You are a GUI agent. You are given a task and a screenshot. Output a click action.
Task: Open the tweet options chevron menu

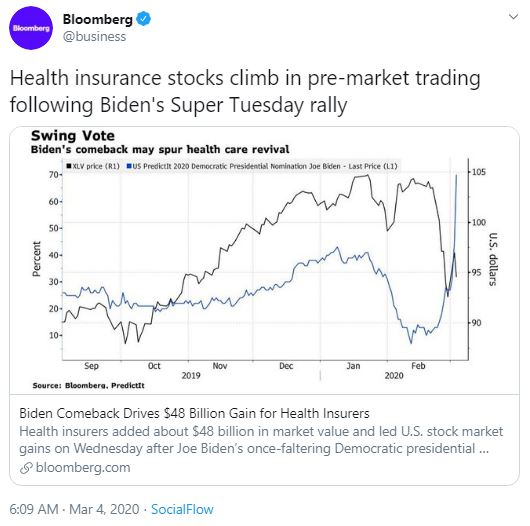point(513,17)
